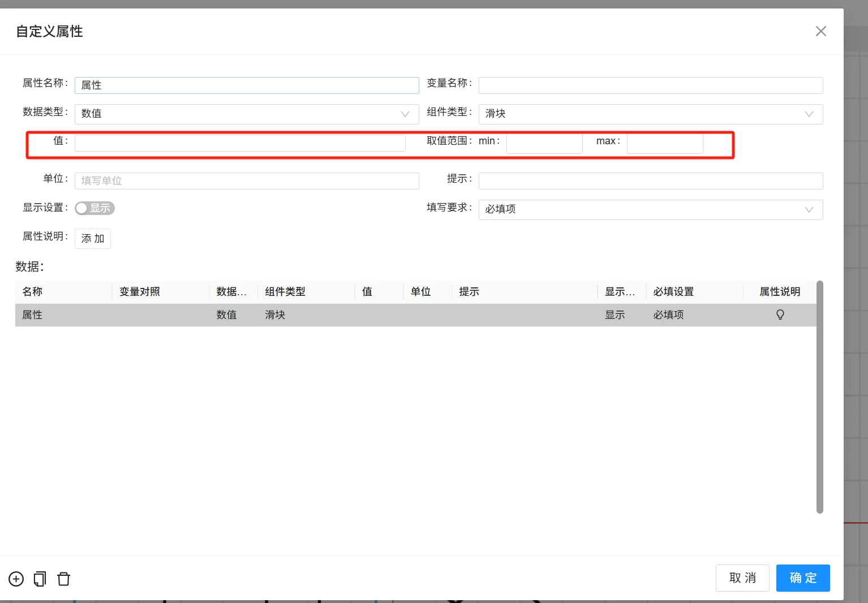The image size is (868, 603).
Task: Open the 数据类型 dropdown
Action: (247, 114)
